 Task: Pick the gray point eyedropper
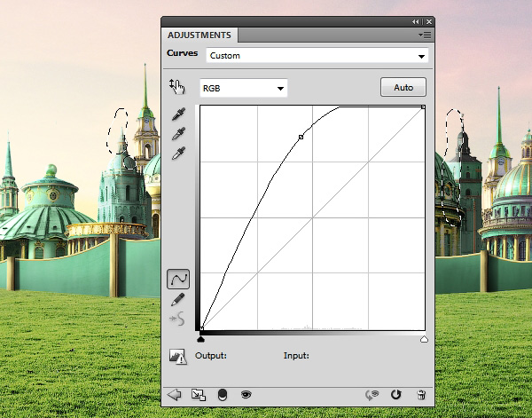[x=178, y=134]
